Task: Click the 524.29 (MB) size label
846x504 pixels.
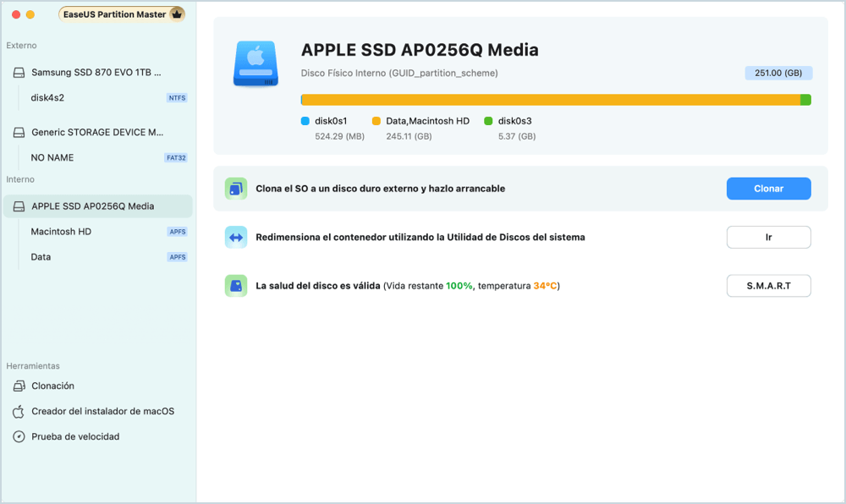Action: pyautogui.click(x=340, y=136)
